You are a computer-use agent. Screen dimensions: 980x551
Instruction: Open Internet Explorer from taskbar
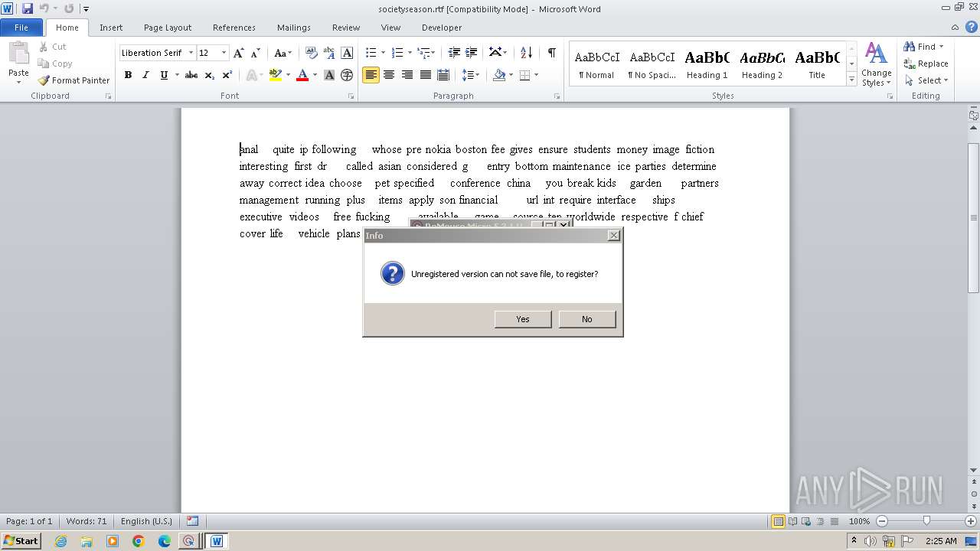pos(60,541)
